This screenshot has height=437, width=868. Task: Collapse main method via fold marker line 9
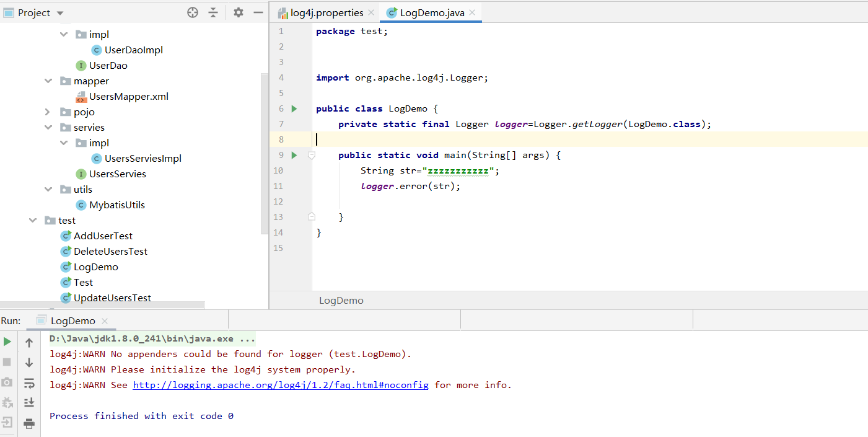click(312, 155)
